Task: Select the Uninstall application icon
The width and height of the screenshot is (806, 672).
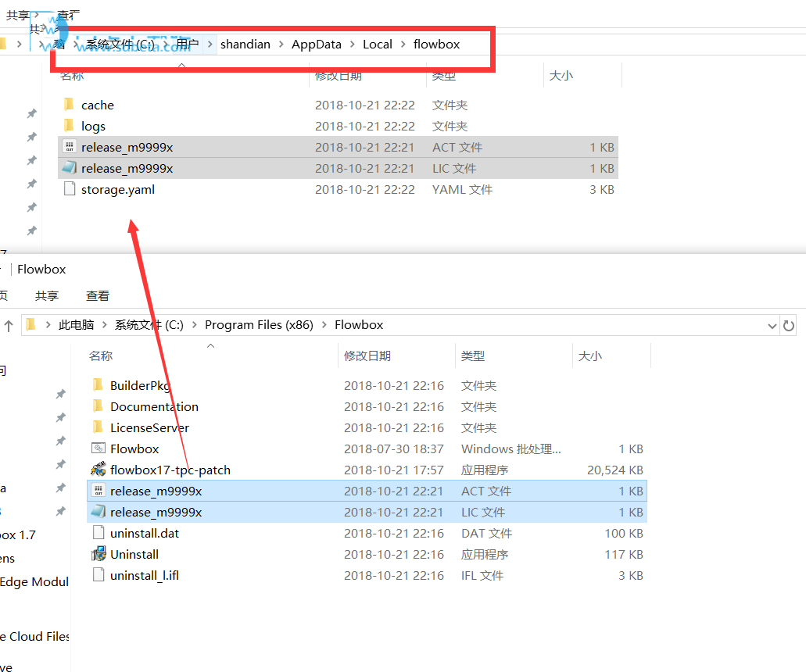Action: (99, 554)
